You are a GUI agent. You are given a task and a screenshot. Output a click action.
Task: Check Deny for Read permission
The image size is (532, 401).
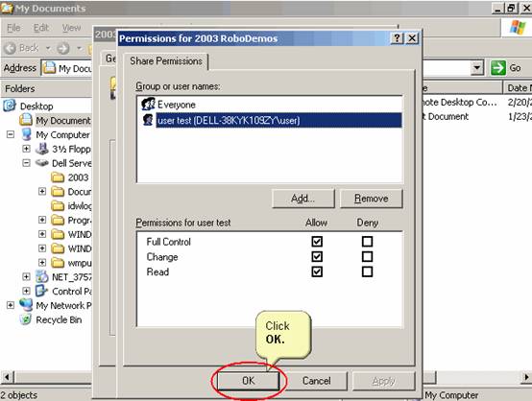(x=367, y=271)
